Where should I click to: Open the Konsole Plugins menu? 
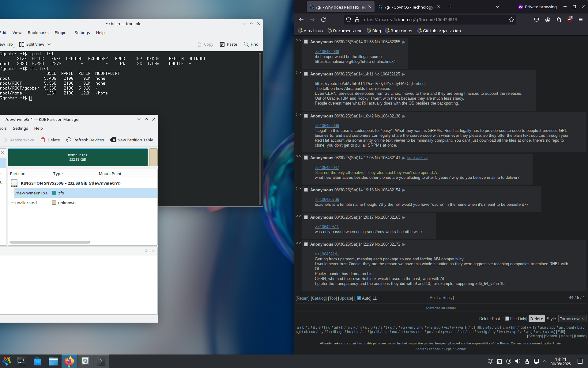[x=62, y=33]
